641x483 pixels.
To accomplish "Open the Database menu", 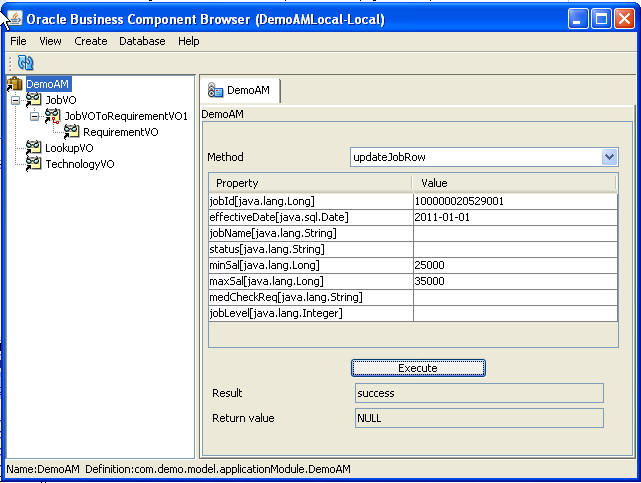I will pyautogui.click(x=142, y=41).
